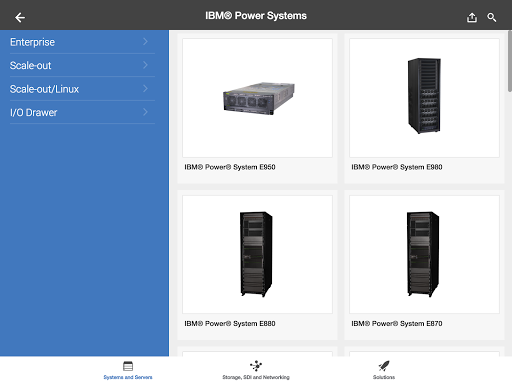Open Power System E950 thumbnail

[x=257, y=98]
